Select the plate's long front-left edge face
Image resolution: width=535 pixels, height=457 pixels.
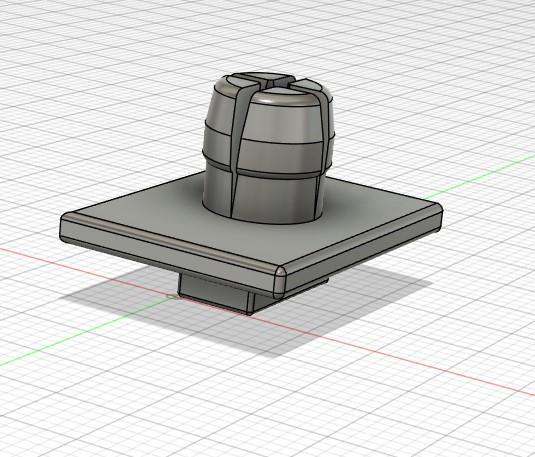(167, 252)
